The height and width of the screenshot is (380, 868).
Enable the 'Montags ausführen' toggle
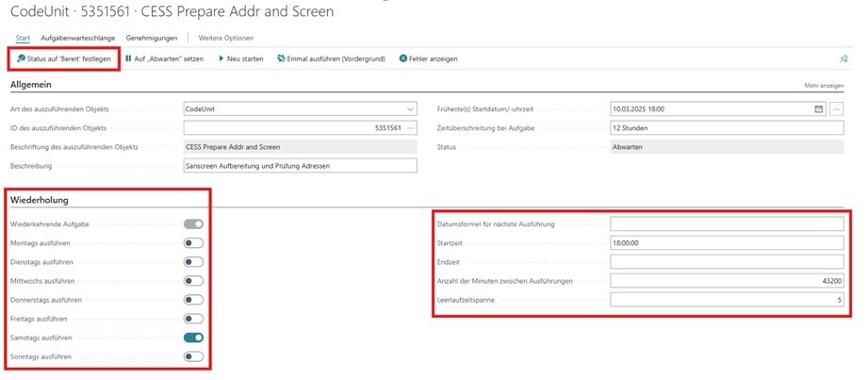click(193, 242)
